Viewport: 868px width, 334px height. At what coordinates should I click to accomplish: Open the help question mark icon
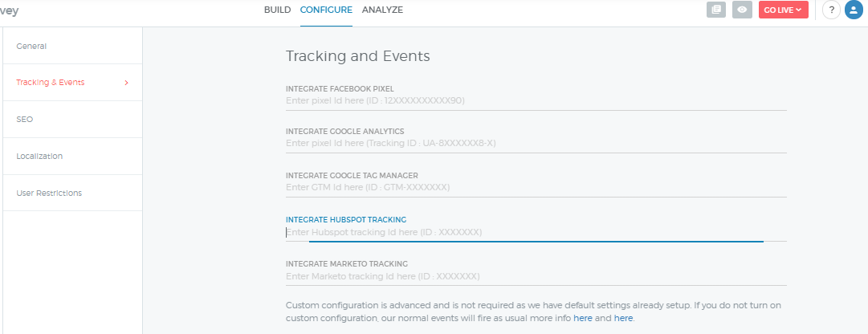pos(831,10)
